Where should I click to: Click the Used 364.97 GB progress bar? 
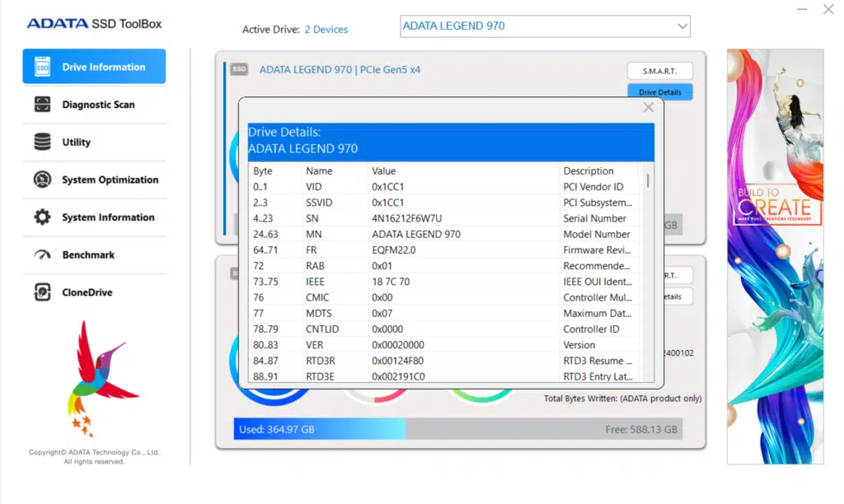pos(319,428)
